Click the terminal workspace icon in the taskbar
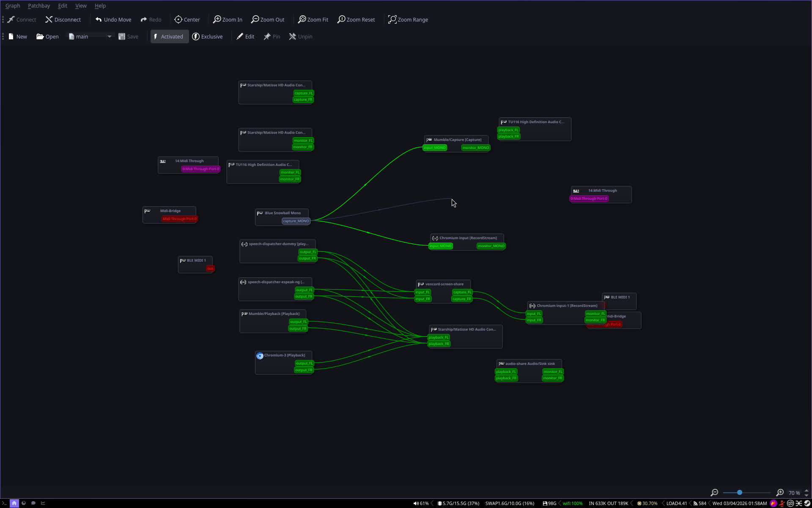The width and height of the screenshot is (812, 508). 5,503
